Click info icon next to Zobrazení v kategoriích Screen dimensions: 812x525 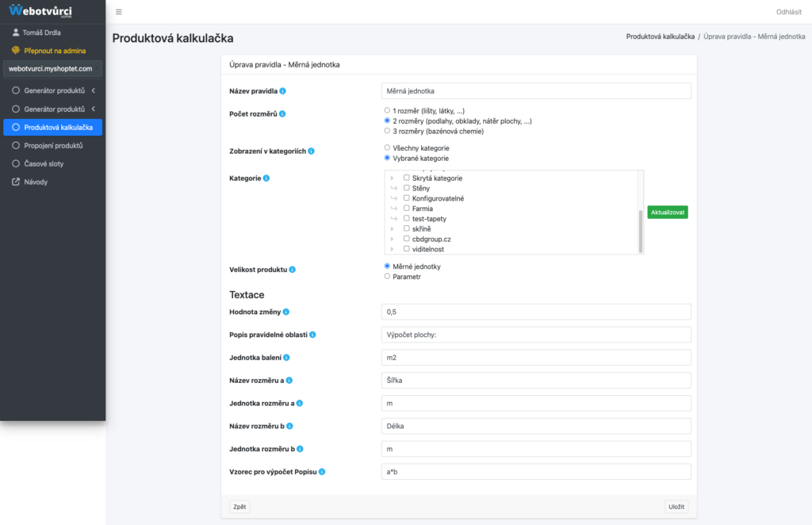pos(311,151)
